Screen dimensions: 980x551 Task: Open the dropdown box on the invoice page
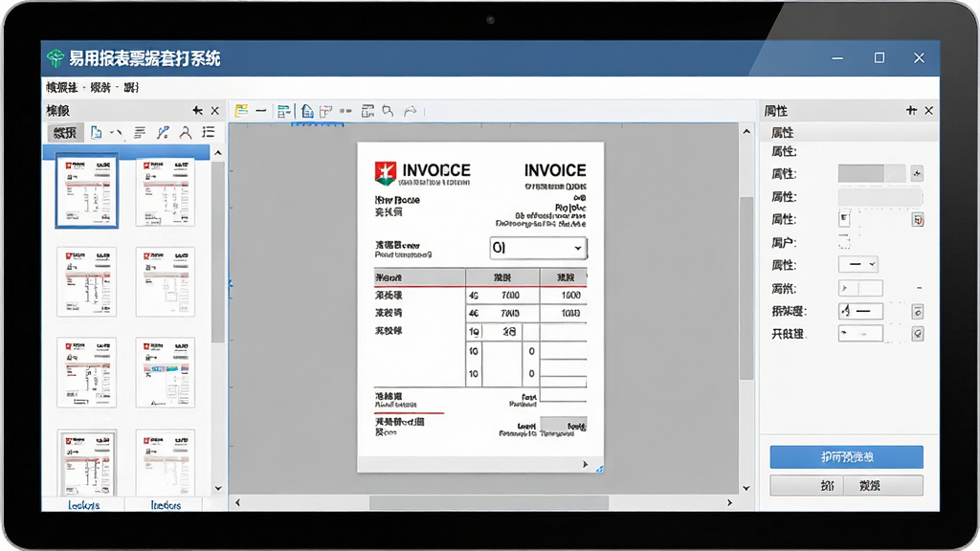[x=538, y=248]
